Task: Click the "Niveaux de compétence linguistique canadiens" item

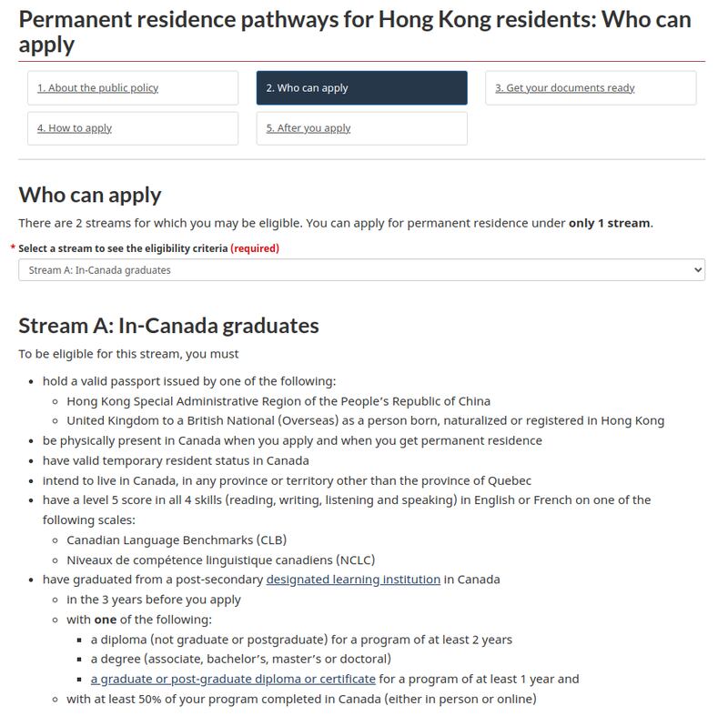Action: 220,560
